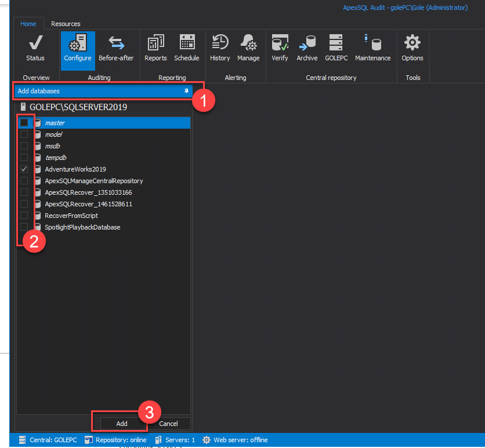Open the Before-after auditing tool
This screenshot has height=448, width=485.
point(116,49)
